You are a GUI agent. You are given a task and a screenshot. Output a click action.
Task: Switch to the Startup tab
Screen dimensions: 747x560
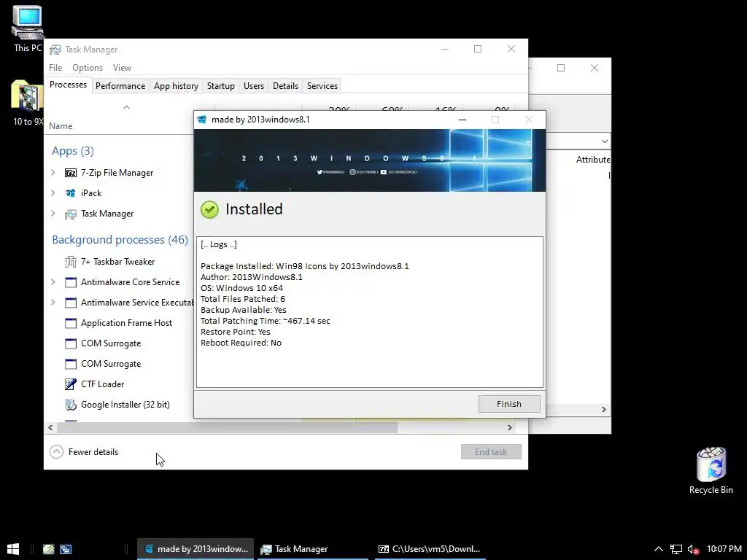point(220,86)
